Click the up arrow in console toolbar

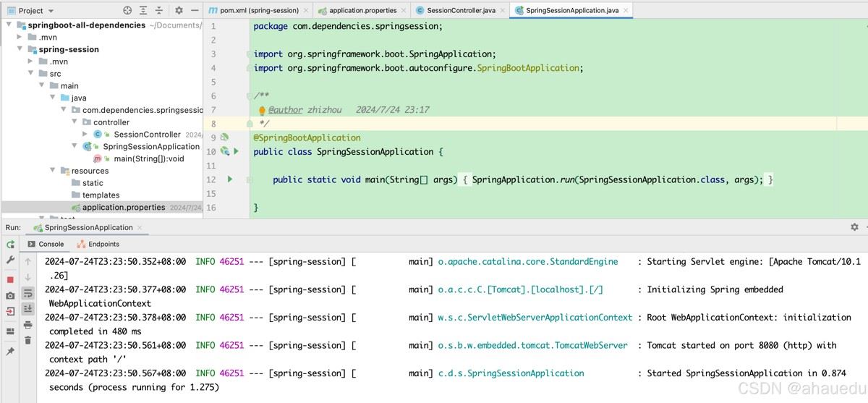pyautogui.click(x=28, y=262)
